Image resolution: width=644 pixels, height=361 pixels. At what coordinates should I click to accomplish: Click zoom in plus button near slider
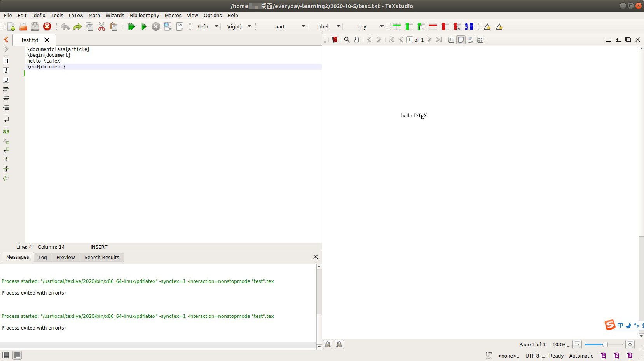630,344
